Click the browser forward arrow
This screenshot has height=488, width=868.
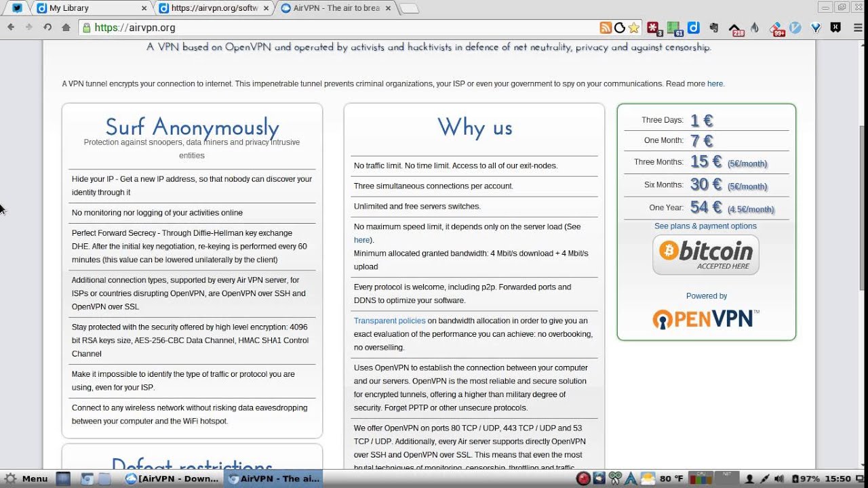(x=28, y=27)
